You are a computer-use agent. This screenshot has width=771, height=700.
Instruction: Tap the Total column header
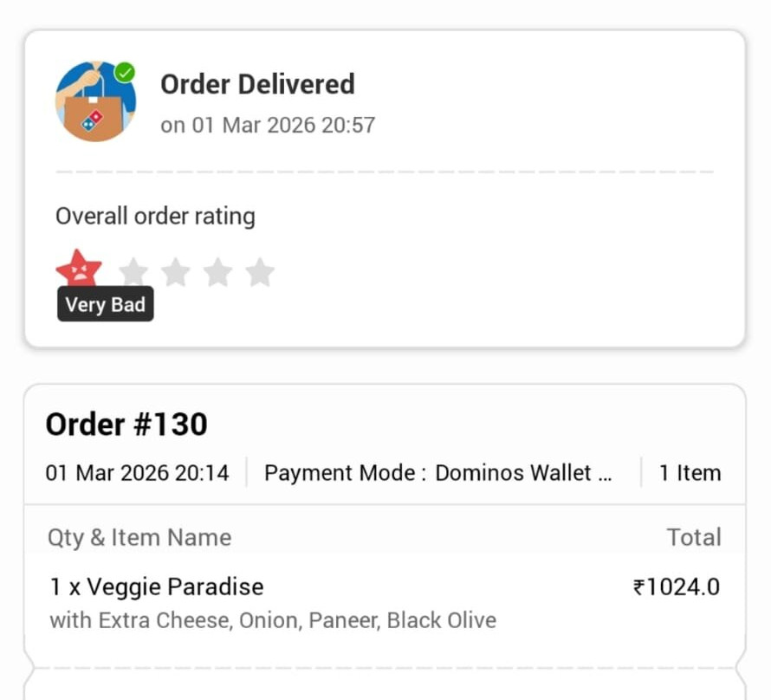point(694,537)
